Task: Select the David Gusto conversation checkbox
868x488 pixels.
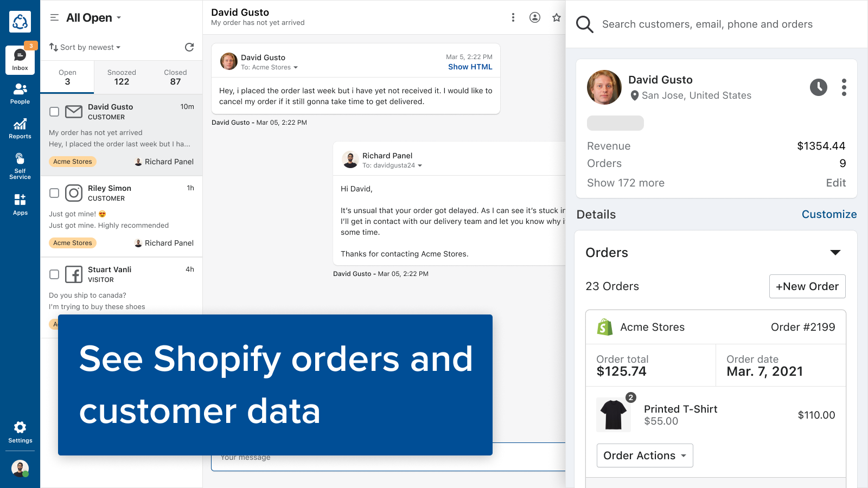Action: coord(54,112)
